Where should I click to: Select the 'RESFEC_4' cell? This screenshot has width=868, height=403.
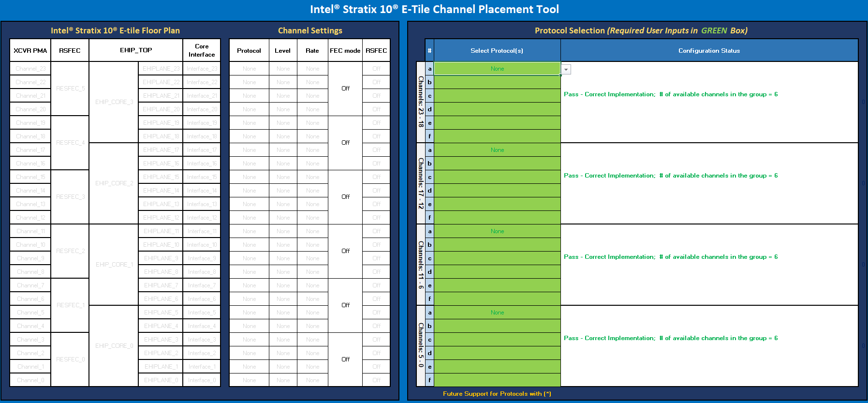pos(70,143)
